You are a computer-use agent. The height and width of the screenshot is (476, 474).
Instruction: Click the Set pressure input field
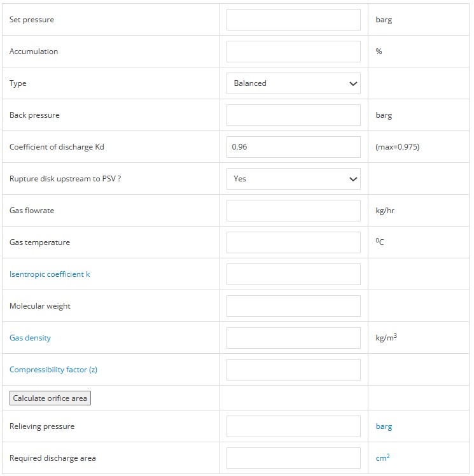293,20
